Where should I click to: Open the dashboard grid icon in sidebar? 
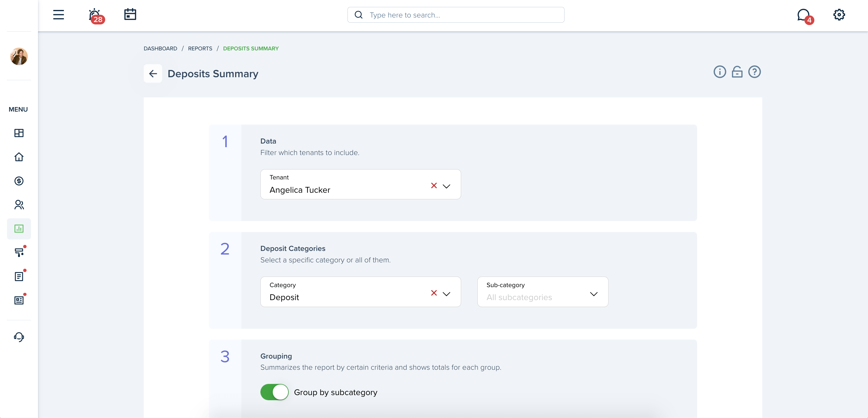tap(19, 133)
